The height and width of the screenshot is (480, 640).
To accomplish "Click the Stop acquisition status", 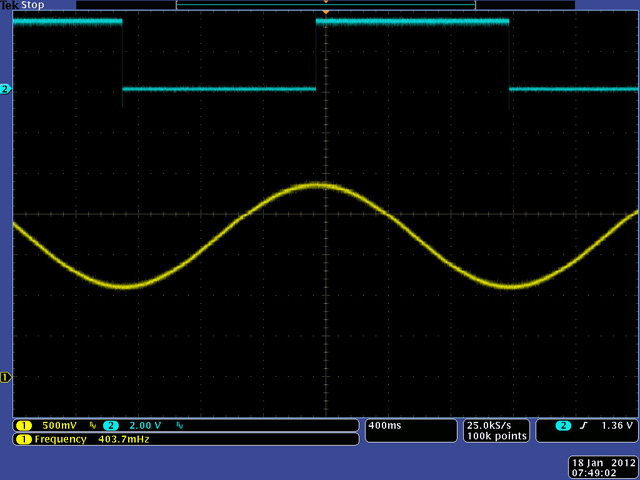I will click(x=33, y=5).
